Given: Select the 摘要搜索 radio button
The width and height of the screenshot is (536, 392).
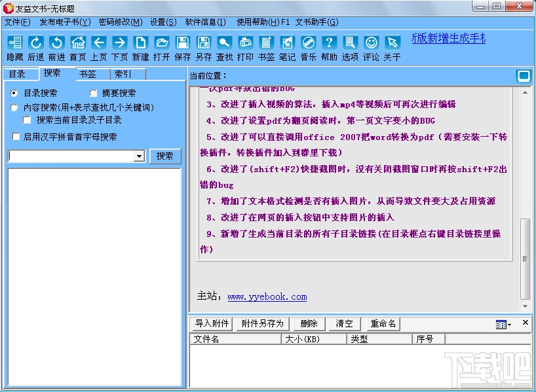Looking at the screenshot, I should (x=92, y=92).
